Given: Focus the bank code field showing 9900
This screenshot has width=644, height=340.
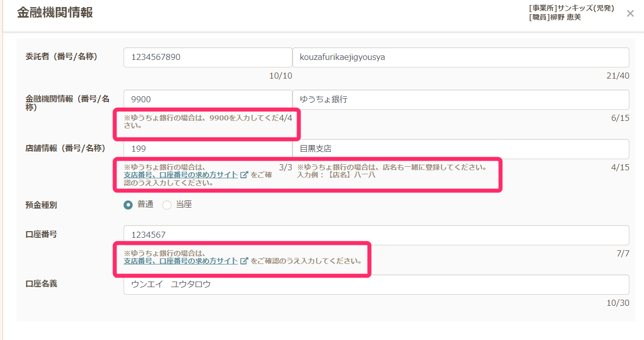Looking at the screenshot, I should (207, 100).
